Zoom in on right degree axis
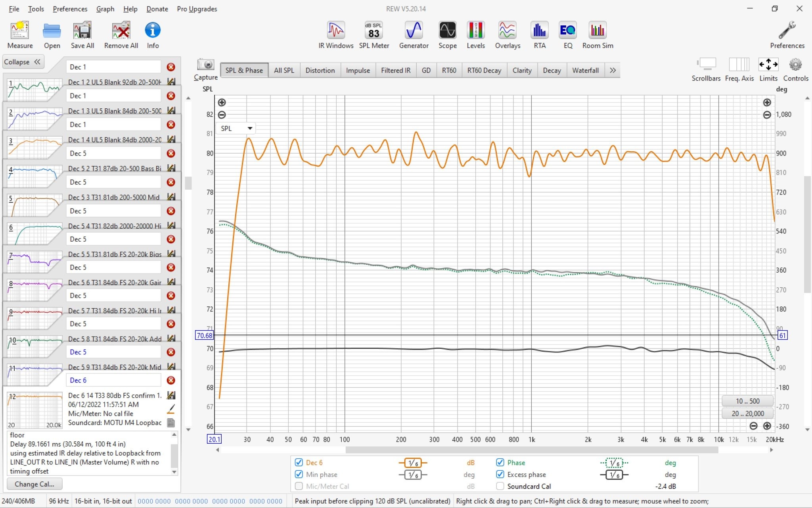This screenshot has width=812, height=508. 767,102
